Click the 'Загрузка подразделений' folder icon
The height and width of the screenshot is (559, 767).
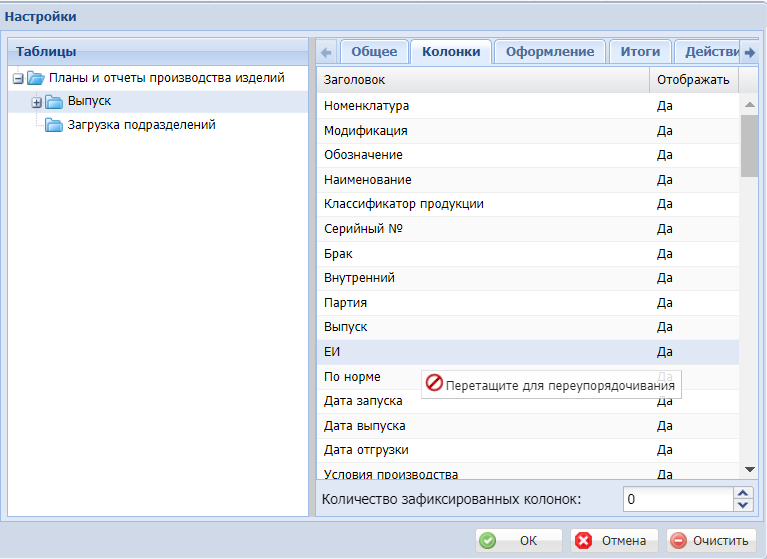pos(54,126)
